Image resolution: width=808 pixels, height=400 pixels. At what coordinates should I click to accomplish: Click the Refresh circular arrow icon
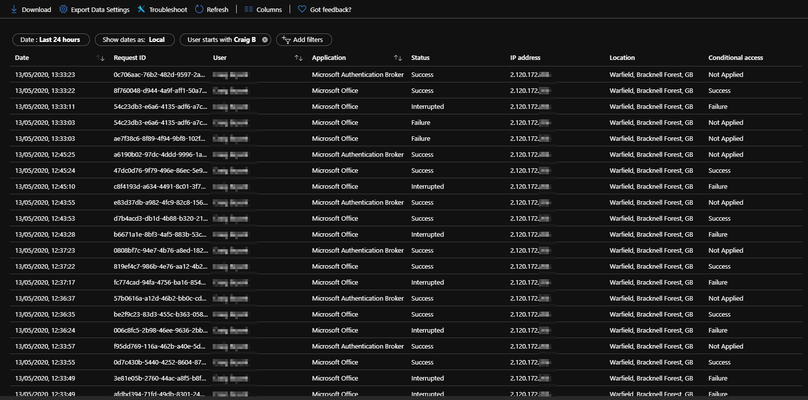click(x=199, y=9)
